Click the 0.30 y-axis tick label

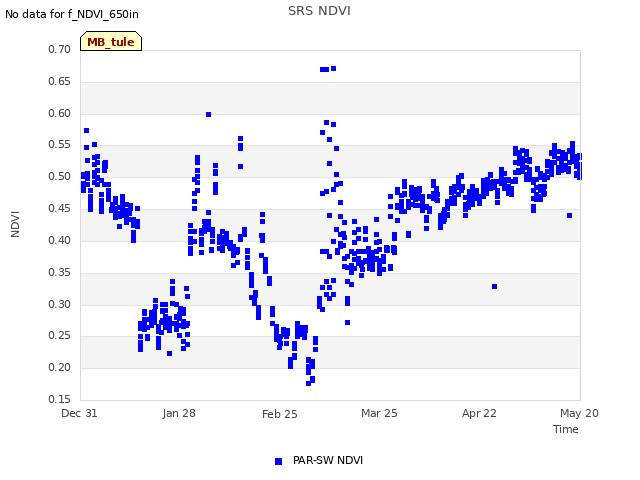tap(60, 304)
